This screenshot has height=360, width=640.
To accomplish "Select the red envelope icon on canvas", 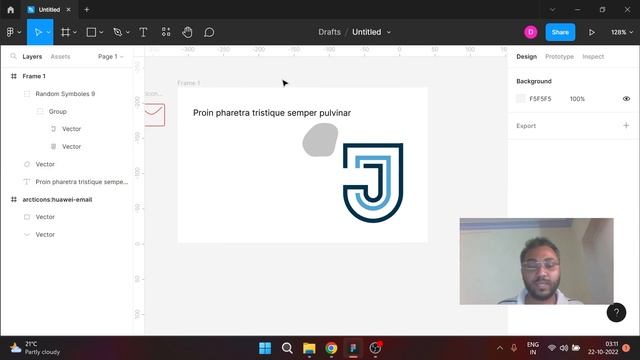I will (x=155, y=115).
